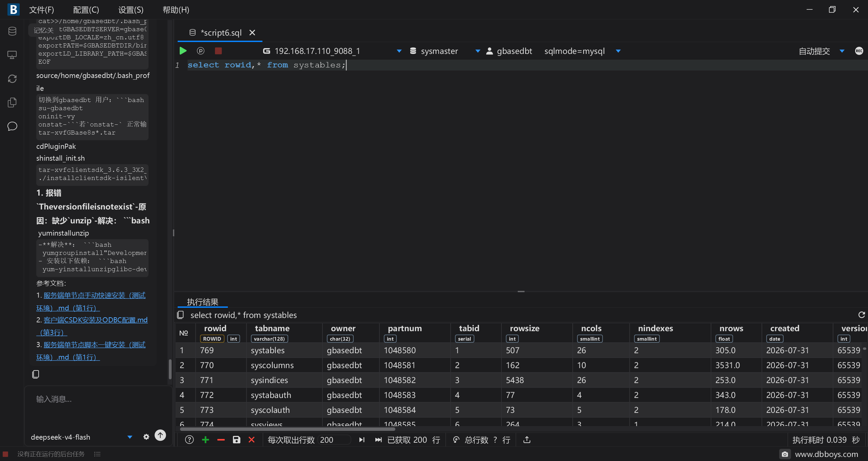Viewport: 868px width, 461px height.
Task: Click the chat panel vertical scrollbar
Action: click(x=170, y=369)
